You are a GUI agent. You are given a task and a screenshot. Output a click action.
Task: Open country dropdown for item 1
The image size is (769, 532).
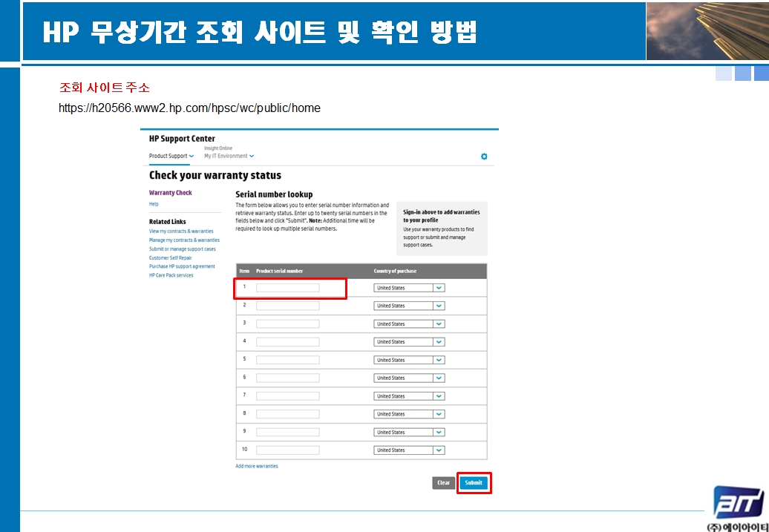pyautogui.click(x=409, y=288)
